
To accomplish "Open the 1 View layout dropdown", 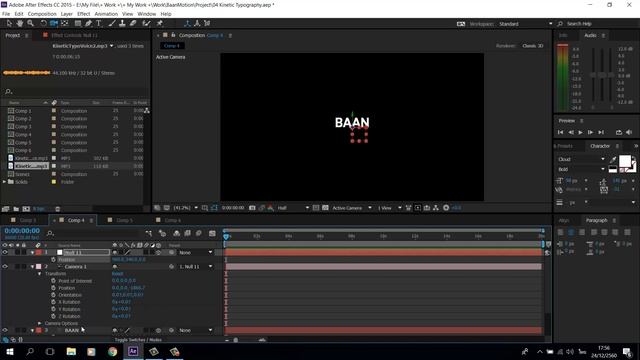I will click(x=389, y=208).
